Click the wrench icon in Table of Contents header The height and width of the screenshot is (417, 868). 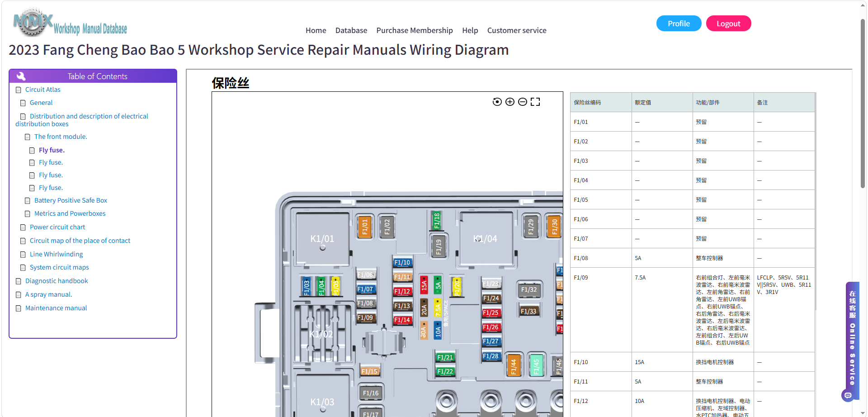[x=21, y=76]
